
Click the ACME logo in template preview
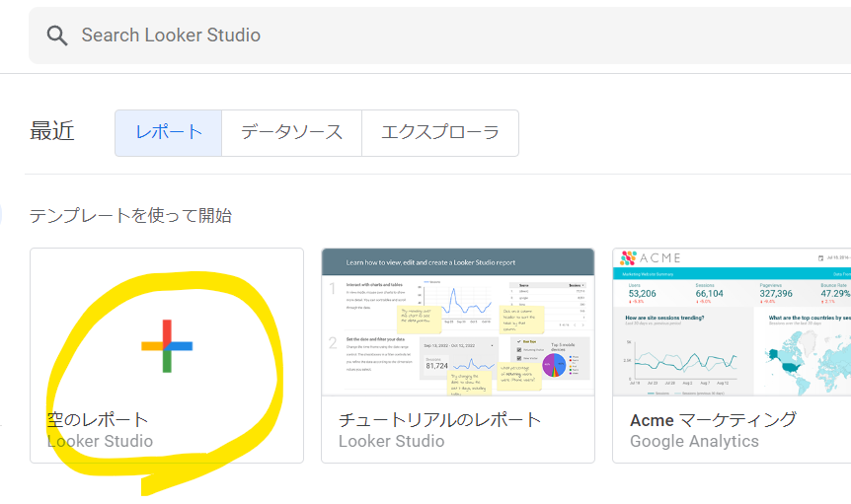pos(651,258)
